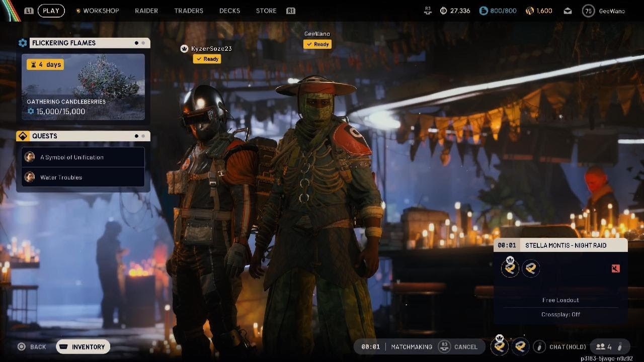644x362 pixels.
Task: Click the orange currency icon beside 1,600
Action: coord(529,11)
